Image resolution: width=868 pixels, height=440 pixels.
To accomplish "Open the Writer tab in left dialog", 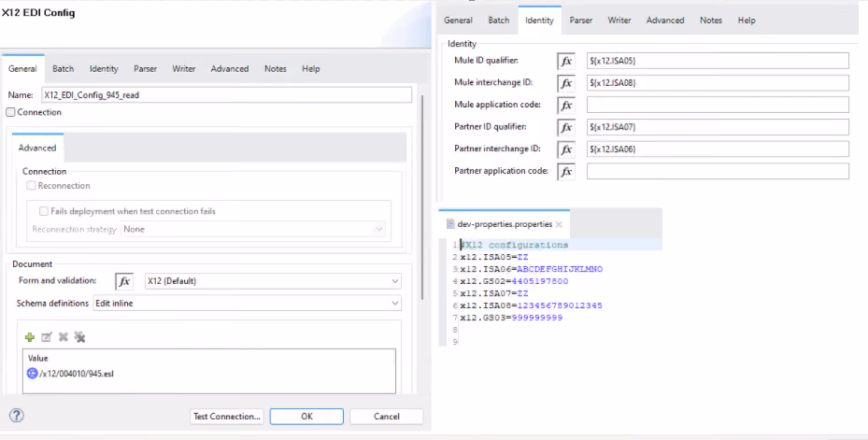I will [184, 68].
